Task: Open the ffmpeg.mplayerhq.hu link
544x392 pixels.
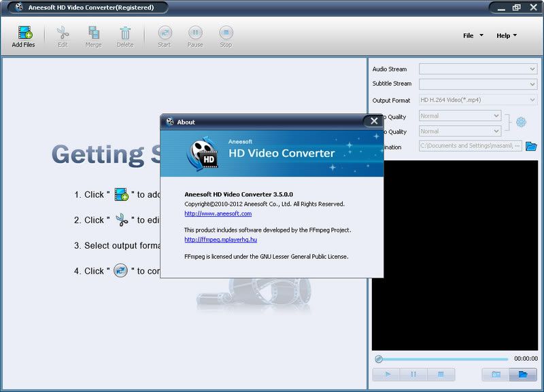Action: (x=220, y=240)
